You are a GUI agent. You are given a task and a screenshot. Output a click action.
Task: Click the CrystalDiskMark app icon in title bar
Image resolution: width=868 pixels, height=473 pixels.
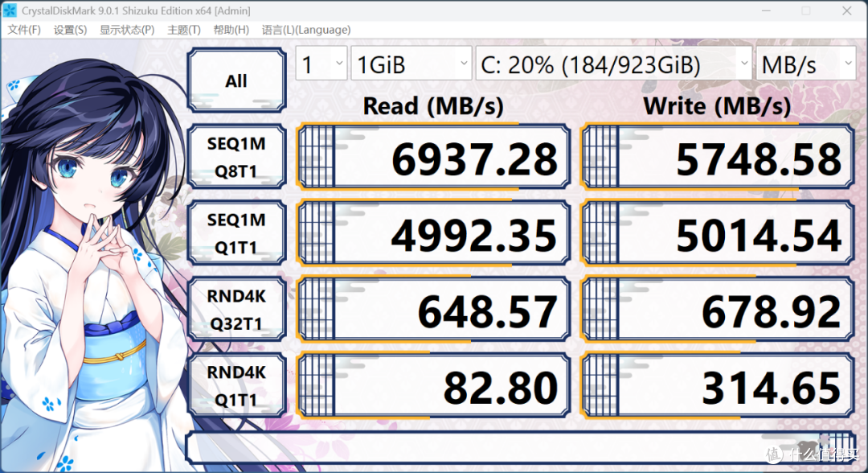point(10,10)
